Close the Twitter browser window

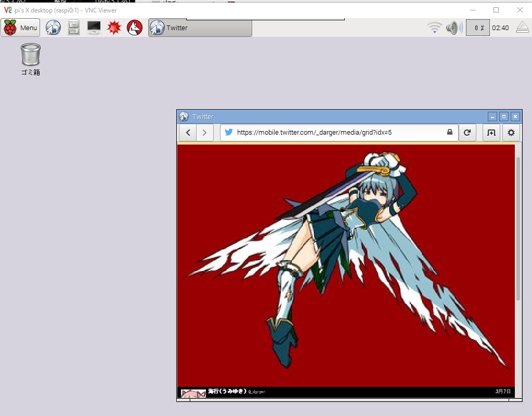[515, 116]
